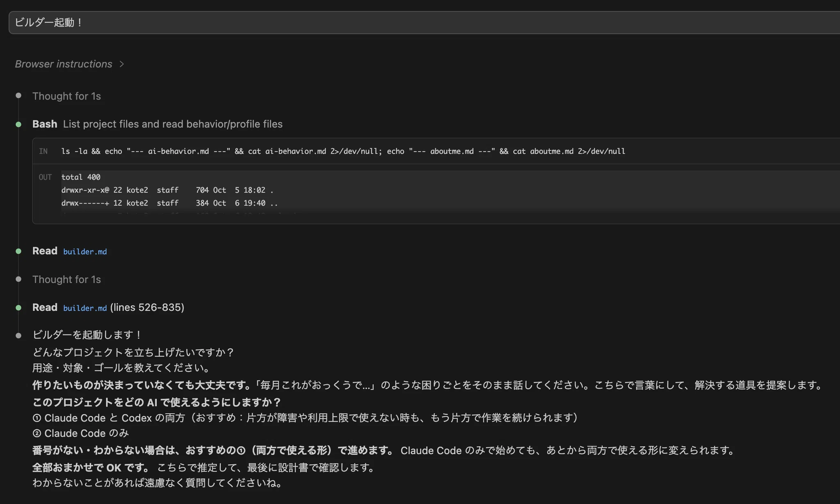The height and width of the screenshot is (504, 840).
Task: Click the gray dot beside first Thought
Action: (x=18, y=95)
